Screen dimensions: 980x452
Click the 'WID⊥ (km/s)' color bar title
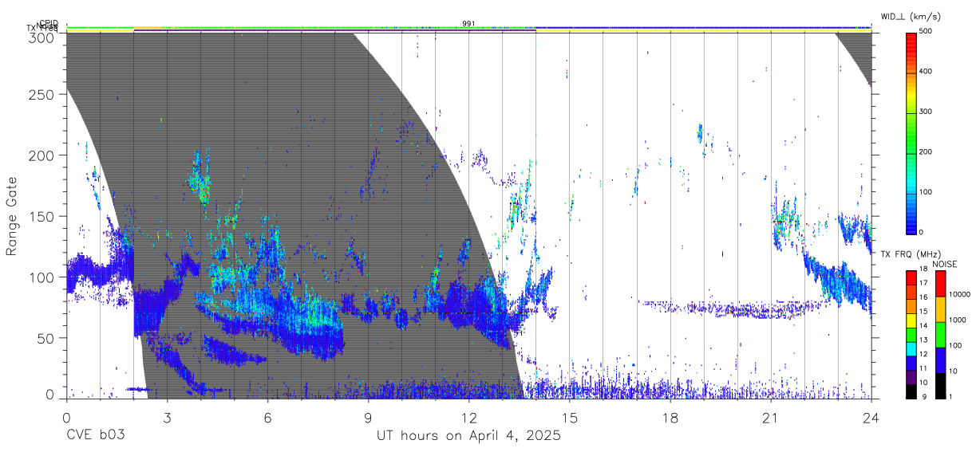tap(913, 15)
